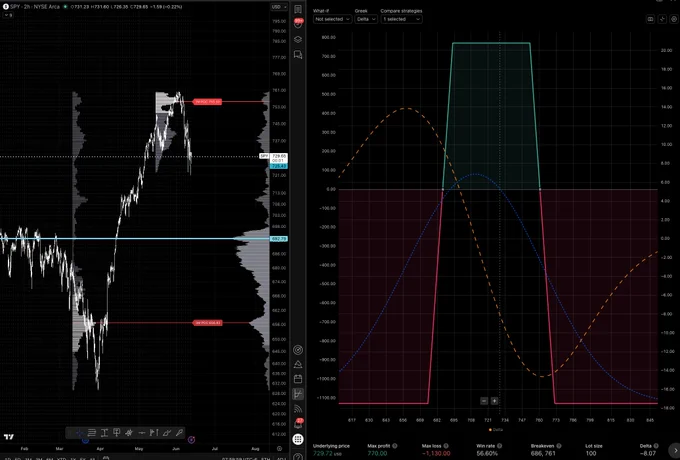Click the lower red POC level label
Screen dimensions: 680x460
(x=208, y=323)
